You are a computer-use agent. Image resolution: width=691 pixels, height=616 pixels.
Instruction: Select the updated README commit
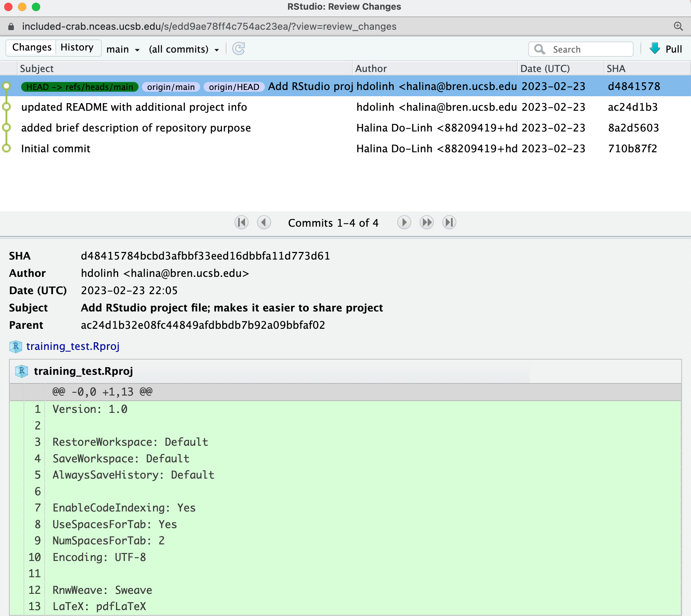point(134,107)
